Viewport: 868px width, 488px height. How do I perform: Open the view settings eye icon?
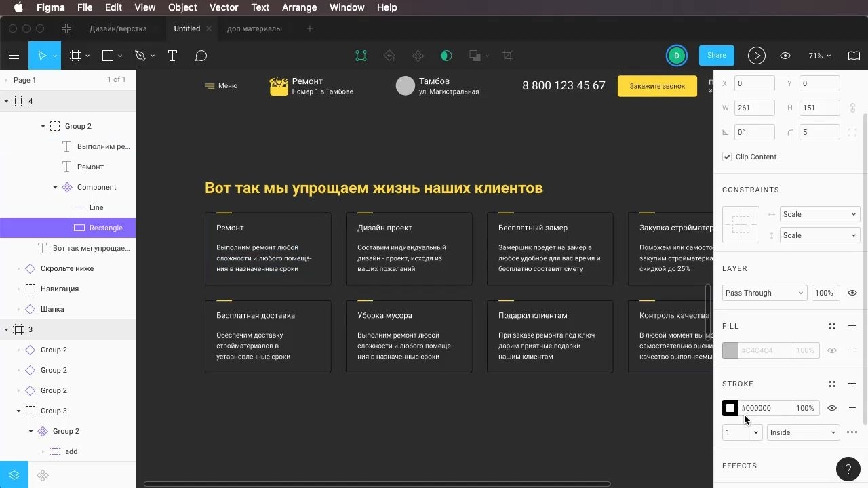785,56
